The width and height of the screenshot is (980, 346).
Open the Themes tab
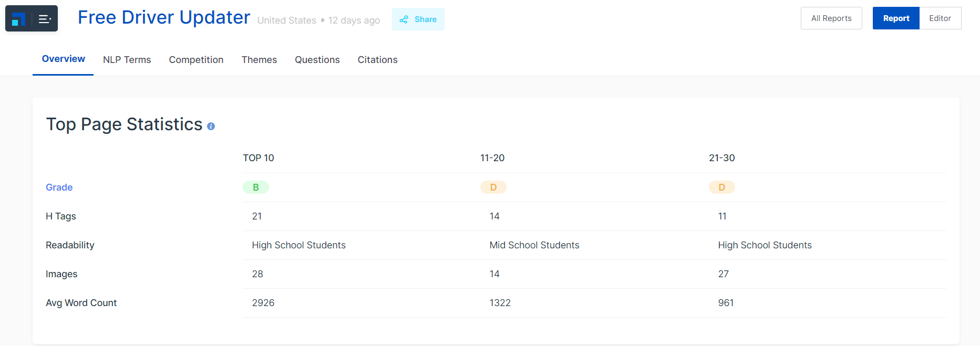(259, 60)
